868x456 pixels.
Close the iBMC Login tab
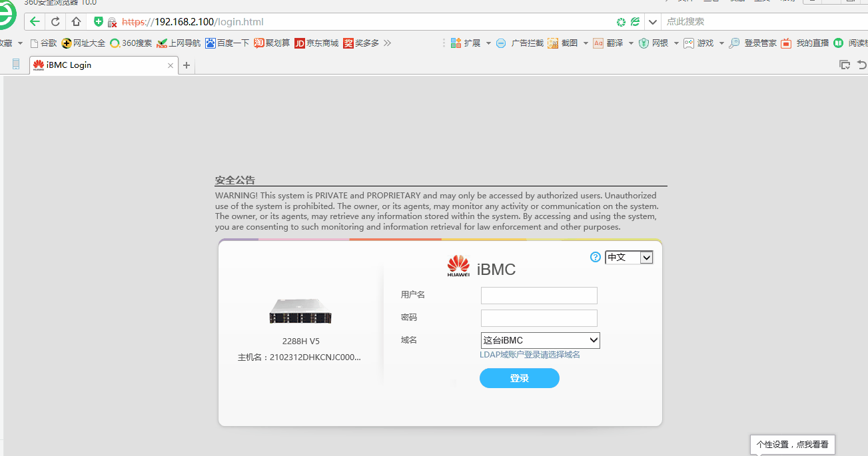coord(171,65)
